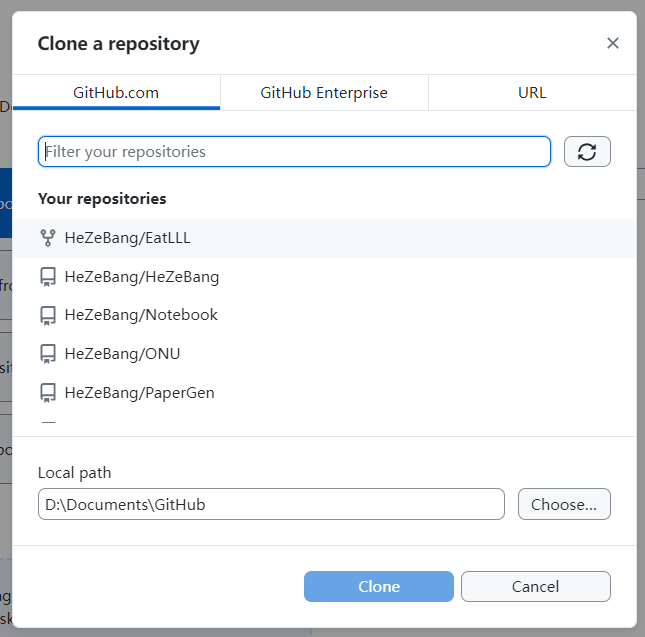This screenshot has height=637, width=645.
Task: Click the blue Clone button
Action: [x=378, y=586]
